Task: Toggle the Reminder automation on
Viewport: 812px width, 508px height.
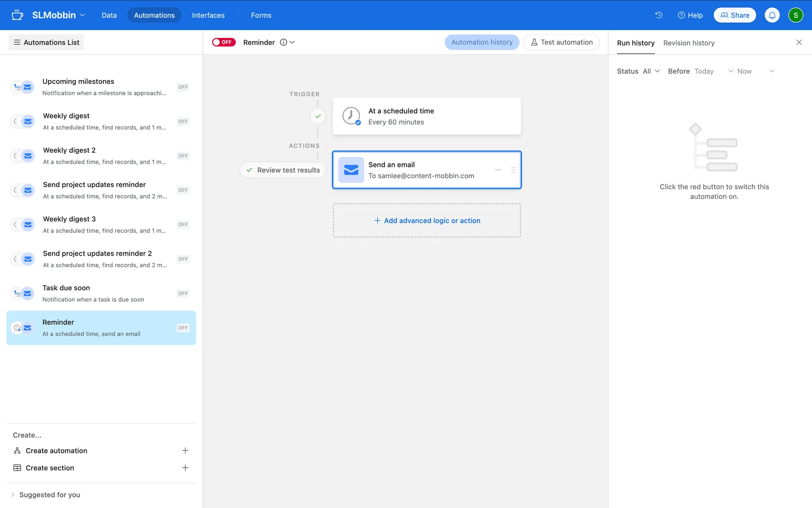Action: click(x=224, y=42)
